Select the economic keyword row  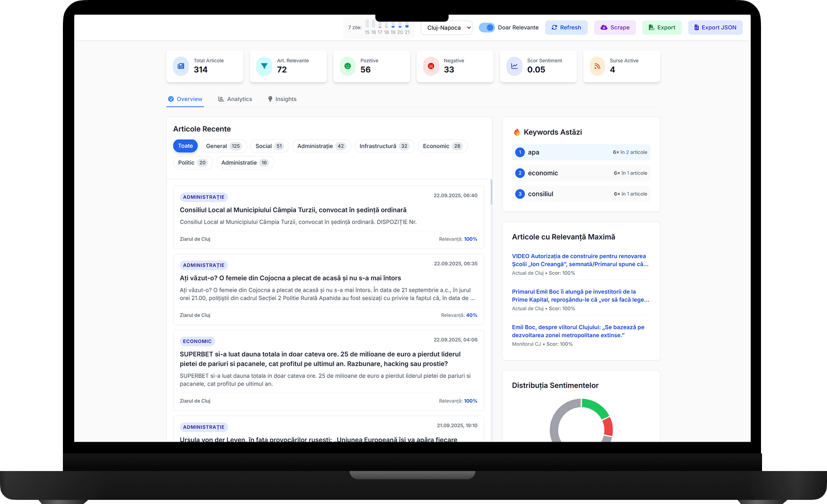[581, 173]
